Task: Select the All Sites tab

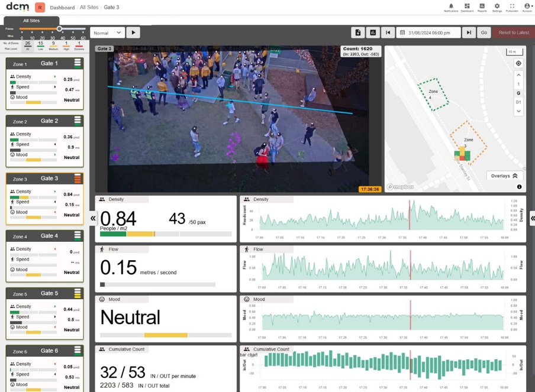Action: pos(31,21)
